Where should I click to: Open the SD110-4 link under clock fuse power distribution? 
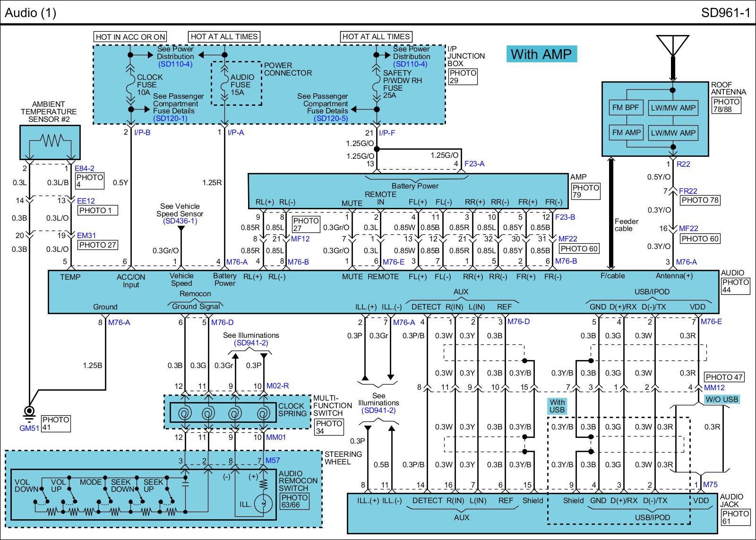(x=175, y=64)
